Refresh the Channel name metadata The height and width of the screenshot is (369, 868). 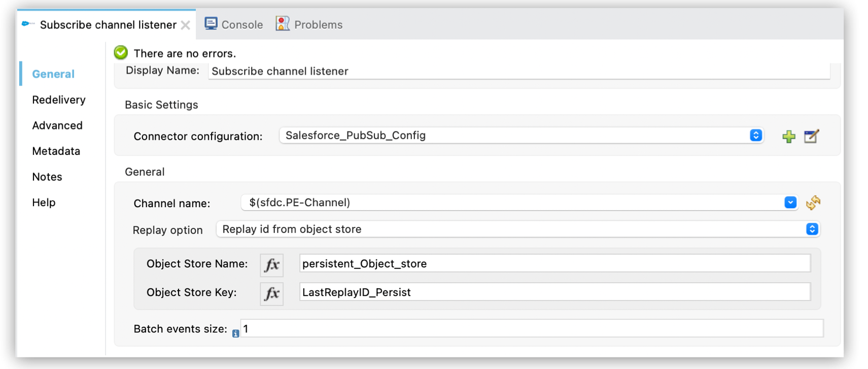(x=813, y=203)
